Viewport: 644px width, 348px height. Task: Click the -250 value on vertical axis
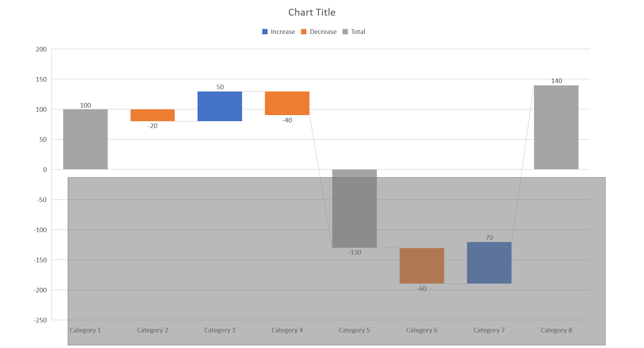tap(40, 320)
